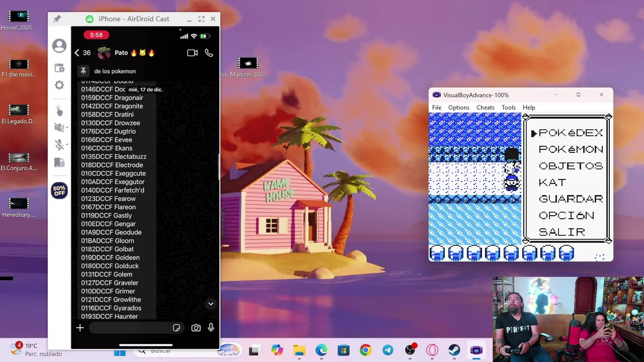Enable the touch control hand icon
Viewport: 644px width, 362px height.
[x=59, y=111]
